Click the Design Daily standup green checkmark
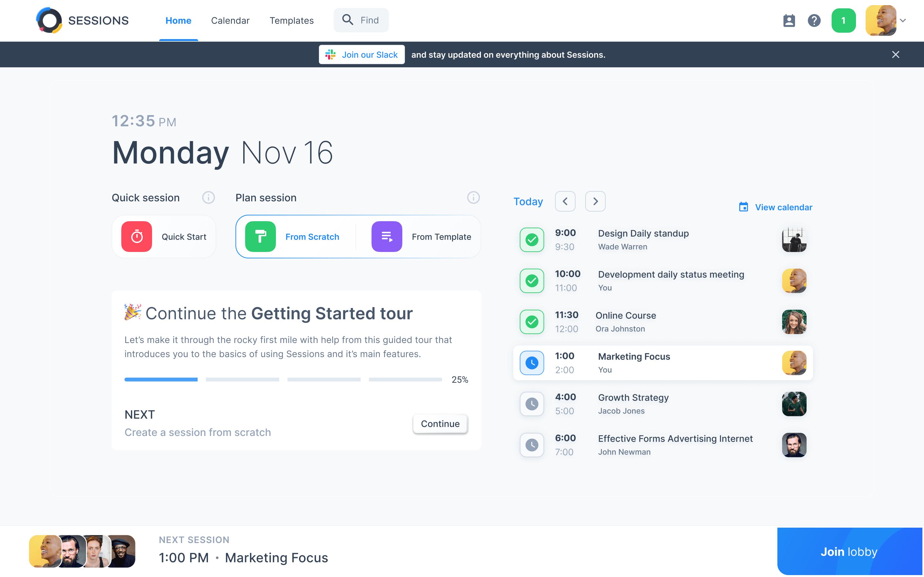924x577 pixels. (x=532, y=240)
